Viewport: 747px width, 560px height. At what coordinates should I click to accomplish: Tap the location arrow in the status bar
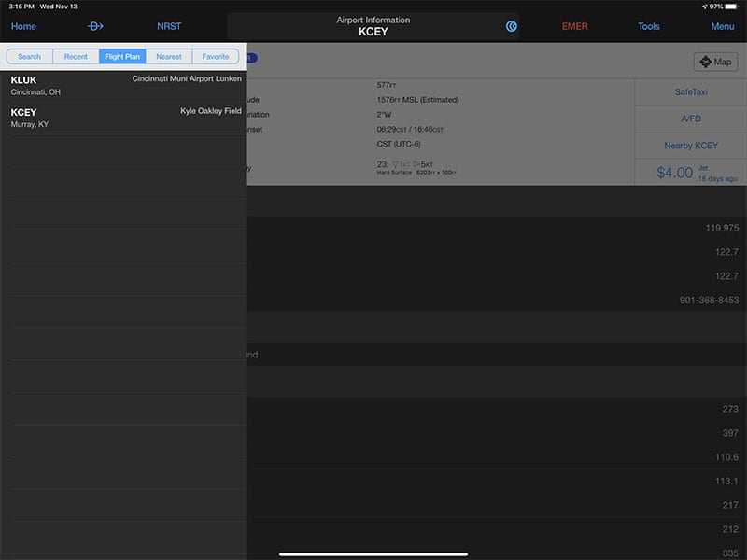[x=705, y=7]
